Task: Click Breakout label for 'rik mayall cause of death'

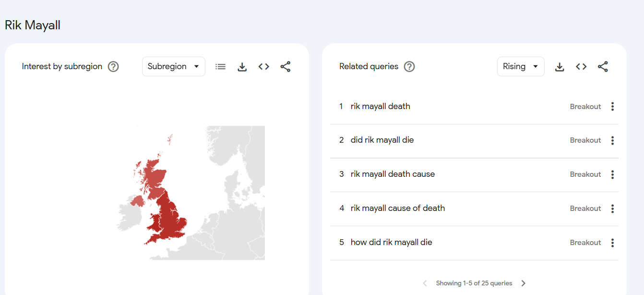Action: 585,209
